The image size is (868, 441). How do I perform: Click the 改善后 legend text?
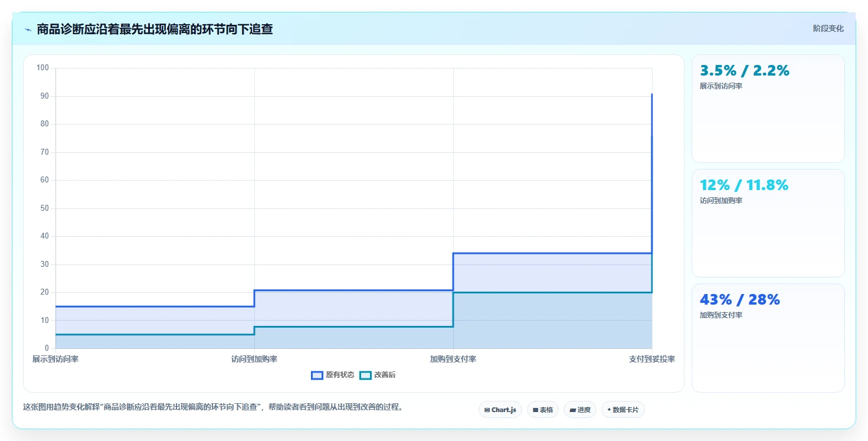[385, 375]
